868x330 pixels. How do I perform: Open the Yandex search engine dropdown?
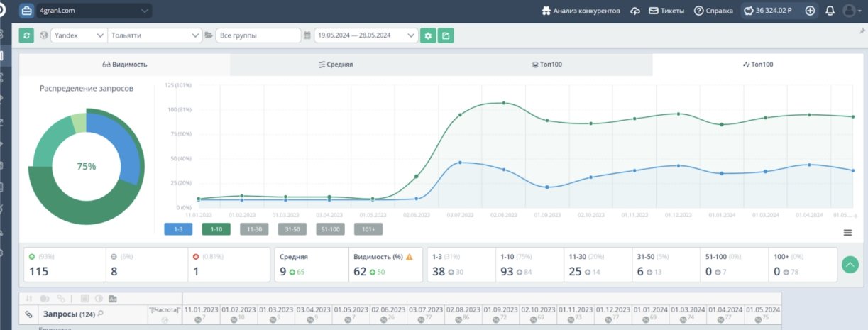point(78,35)
